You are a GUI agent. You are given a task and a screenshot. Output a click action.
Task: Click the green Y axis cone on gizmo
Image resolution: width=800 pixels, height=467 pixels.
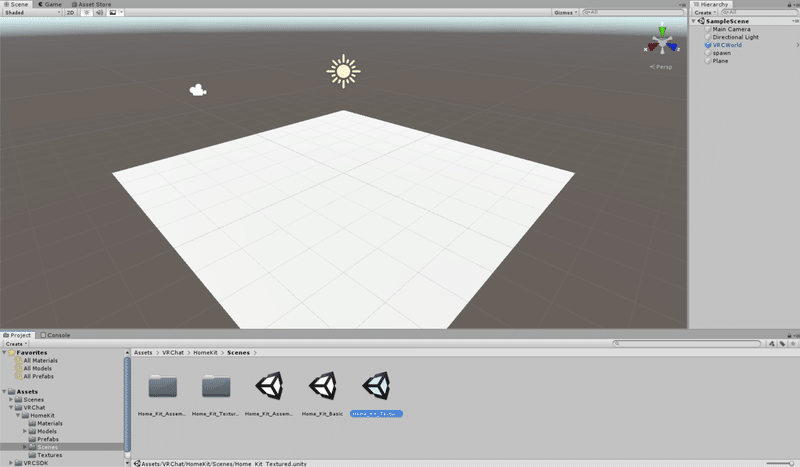tap(662, 32)
